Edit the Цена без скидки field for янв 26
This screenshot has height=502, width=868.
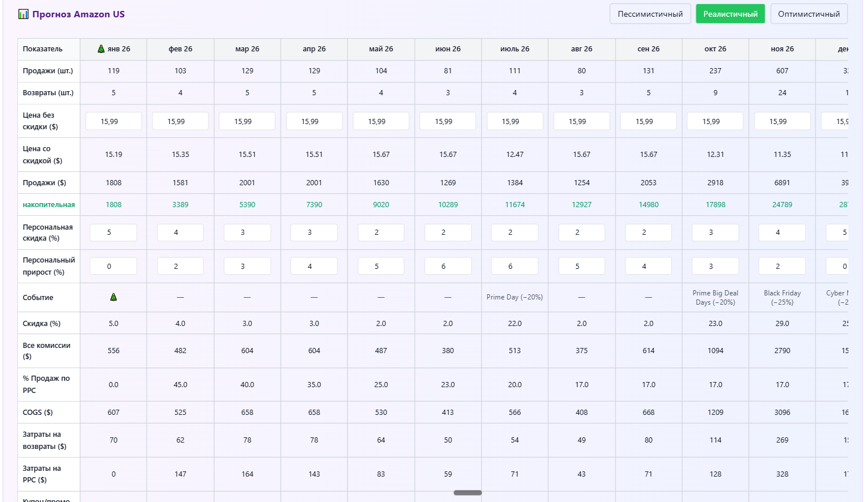(113, 121)
